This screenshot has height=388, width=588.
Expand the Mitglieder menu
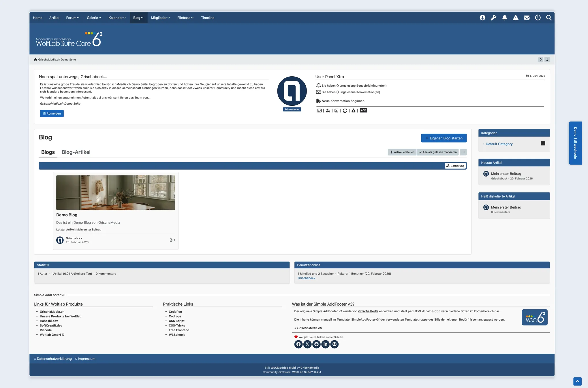pos(160,18)
